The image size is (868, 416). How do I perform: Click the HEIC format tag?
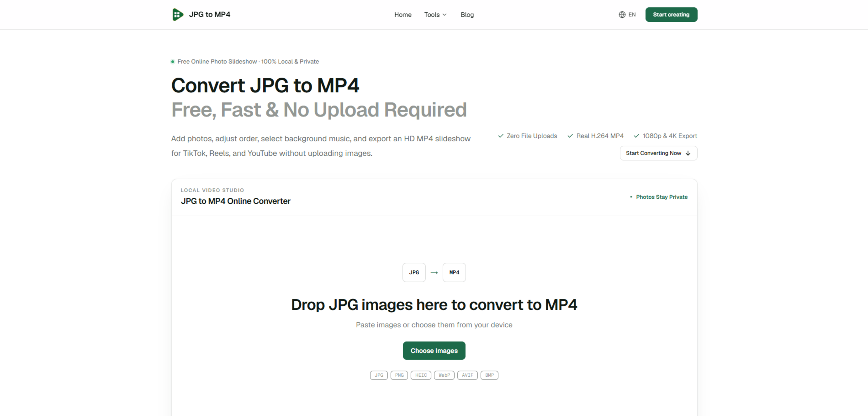(421, 375)
